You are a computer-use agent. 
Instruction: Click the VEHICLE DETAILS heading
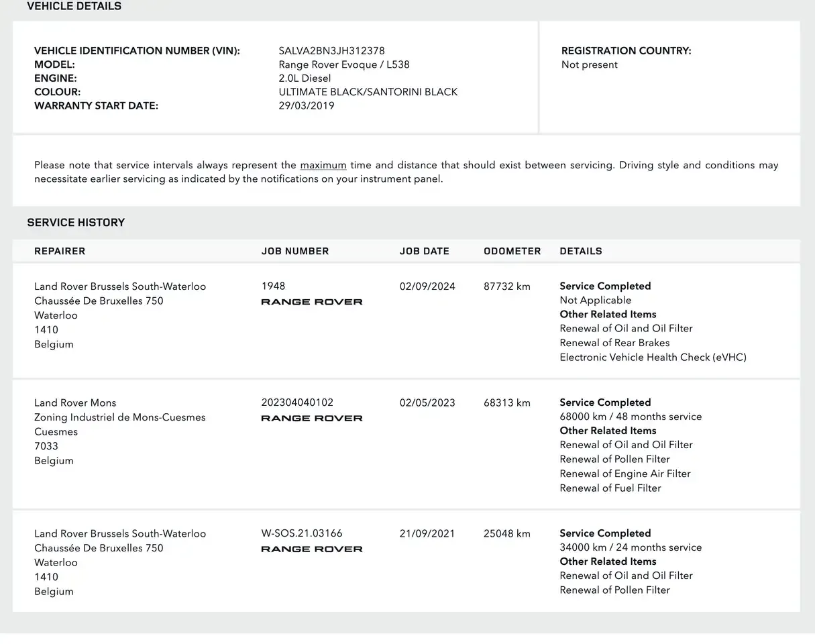[74, 7]
